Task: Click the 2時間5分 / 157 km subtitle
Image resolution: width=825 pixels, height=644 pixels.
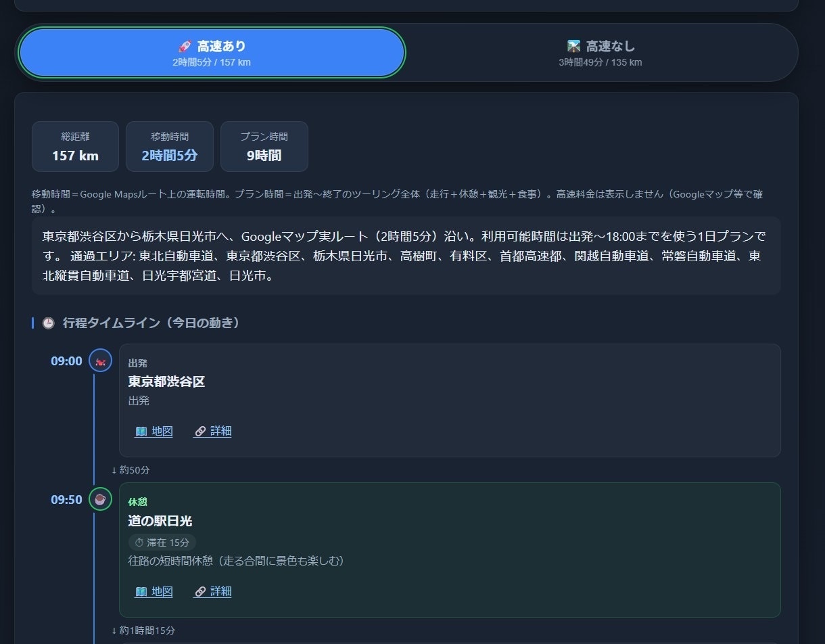Action: click(x=212, y=62)
